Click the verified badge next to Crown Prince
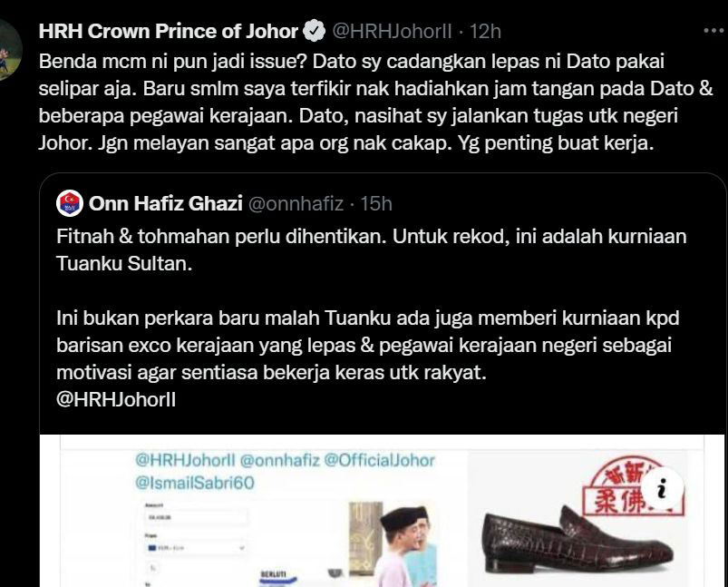The width and height of the screenshot is (728, 587). point(315,31)
